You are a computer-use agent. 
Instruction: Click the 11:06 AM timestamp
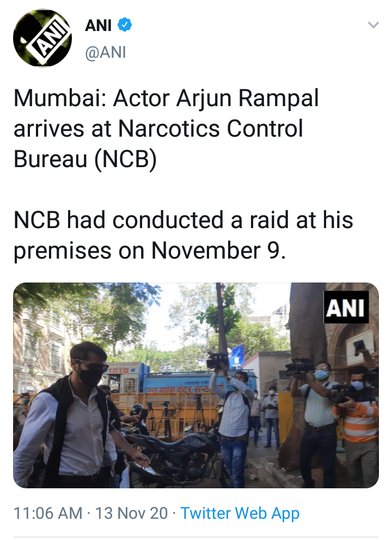pyautogui.click(x=48, y=513)
